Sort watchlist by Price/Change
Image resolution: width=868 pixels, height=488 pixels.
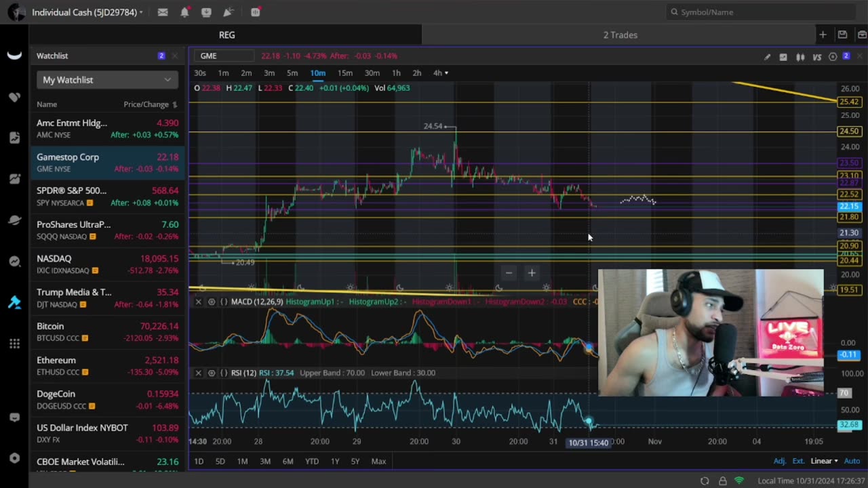click(x=151, y=104)
